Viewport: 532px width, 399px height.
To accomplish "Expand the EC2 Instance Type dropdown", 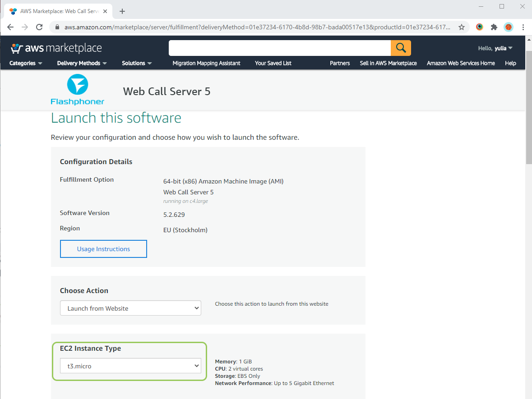I will click(130, 366).
